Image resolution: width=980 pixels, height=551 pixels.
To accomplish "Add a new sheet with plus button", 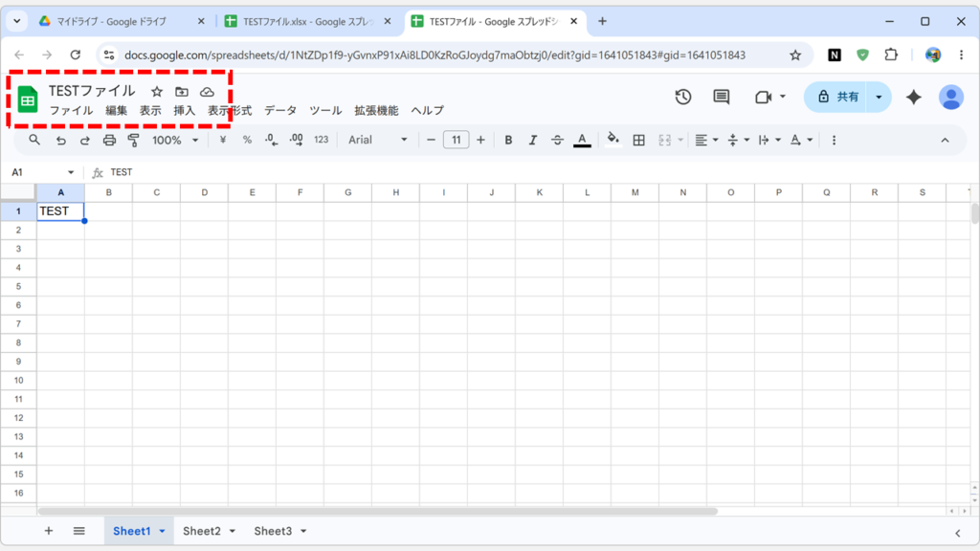I will [48, 531].
